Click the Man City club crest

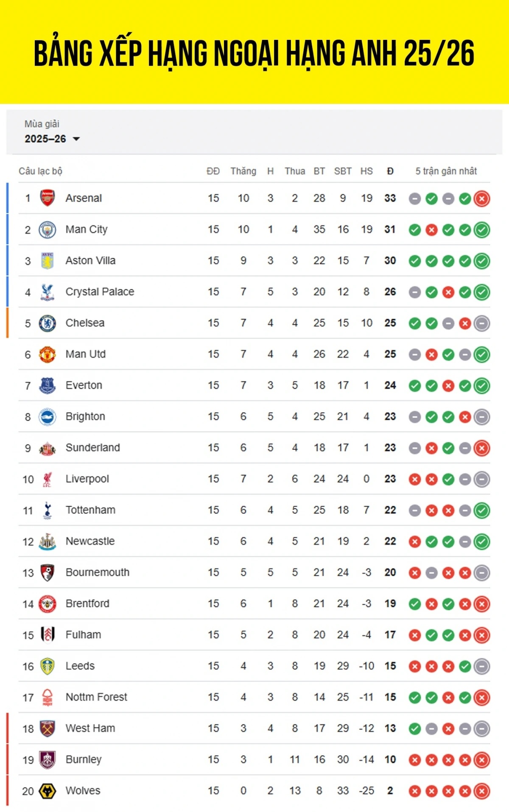click(x=48, y=229)
